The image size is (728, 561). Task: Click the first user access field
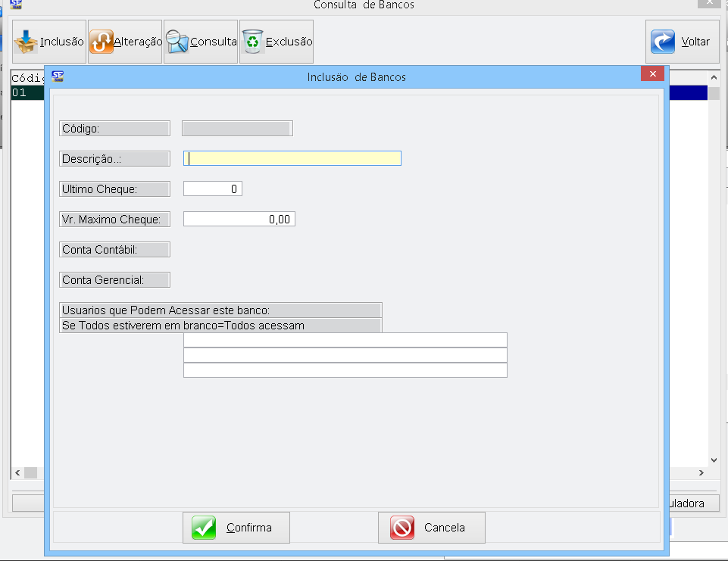click(345, 339)
